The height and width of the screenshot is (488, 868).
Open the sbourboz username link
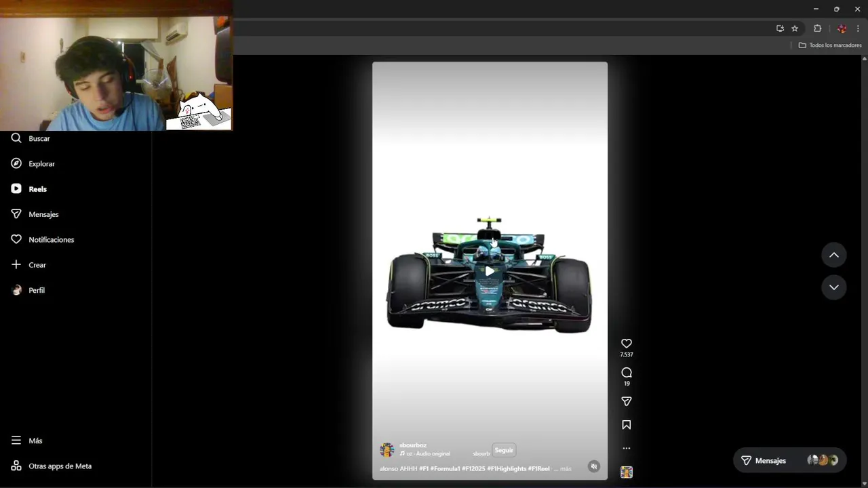point(413,445)
